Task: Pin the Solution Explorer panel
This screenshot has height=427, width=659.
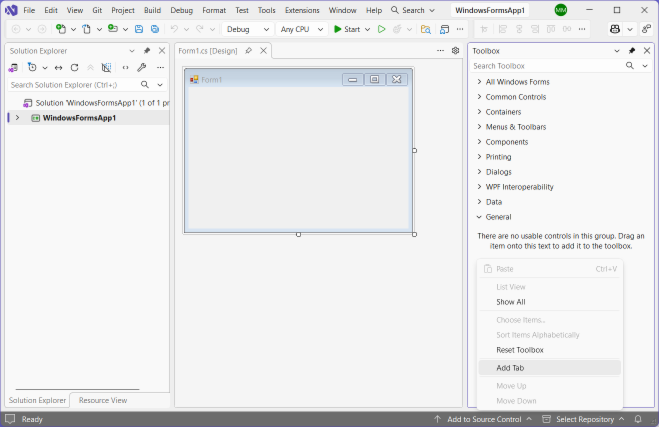Action: pyautogui.click(x=147, y=51)
